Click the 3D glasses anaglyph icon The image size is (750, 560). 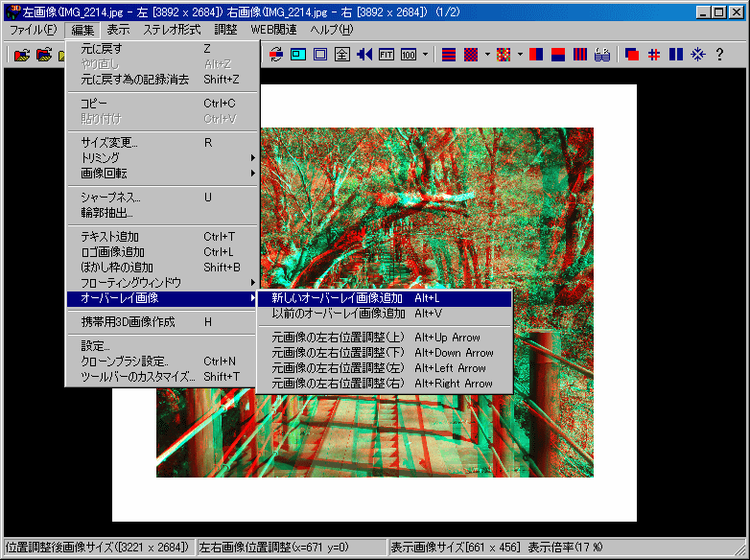(601, 55)
